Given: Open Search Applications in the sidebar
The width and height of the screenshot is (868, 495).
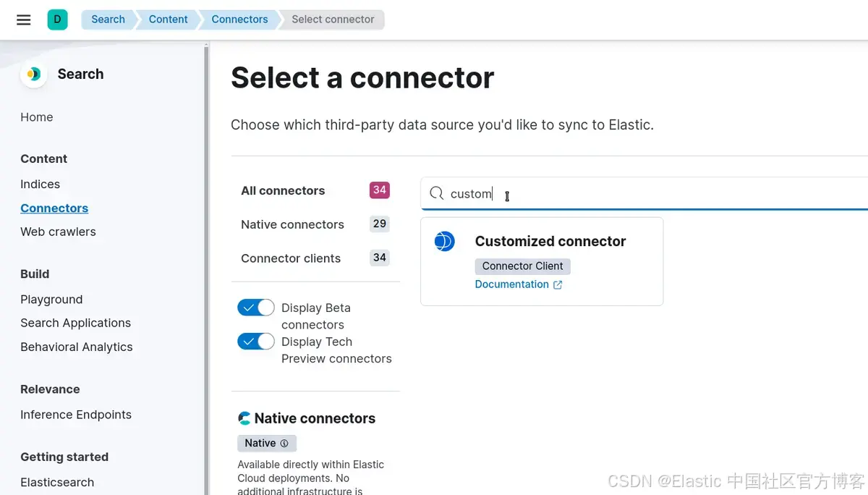Looking at the screenshot, I should point(75,323).
